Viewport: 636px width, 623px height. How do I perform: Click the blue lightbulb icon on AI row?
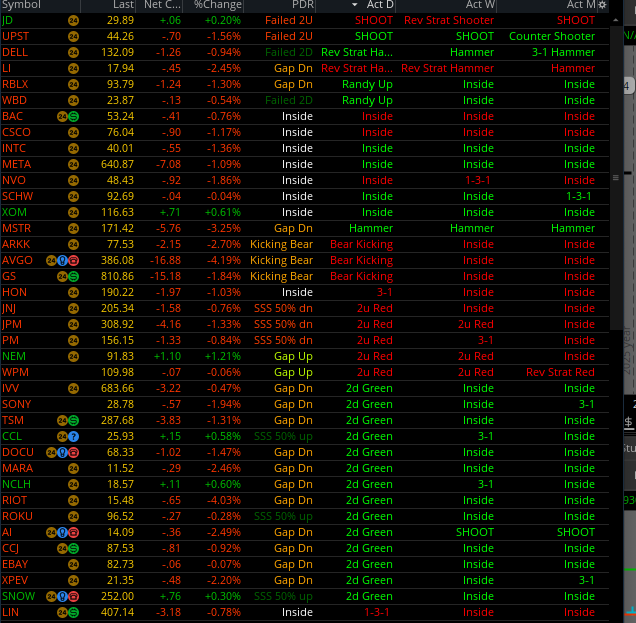click(62, 533)
